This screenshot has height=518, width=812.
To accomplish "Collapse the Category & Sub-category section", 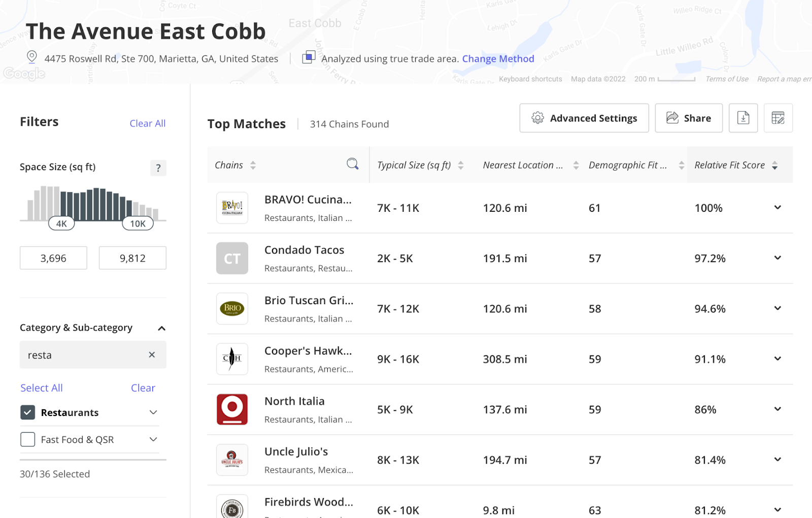I will [x=161, y=328].
